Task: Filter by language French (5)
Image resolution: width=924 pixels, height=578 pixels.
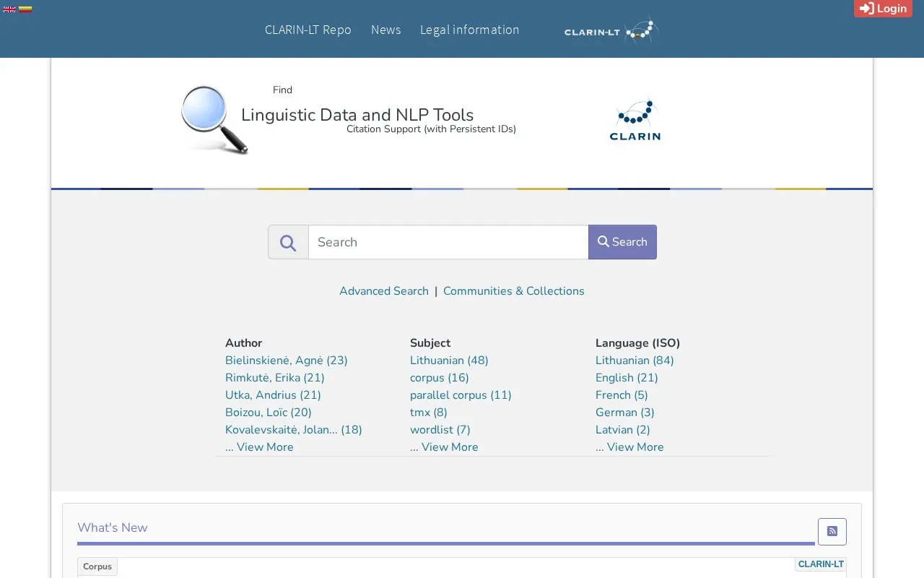Action: [622, 395]
